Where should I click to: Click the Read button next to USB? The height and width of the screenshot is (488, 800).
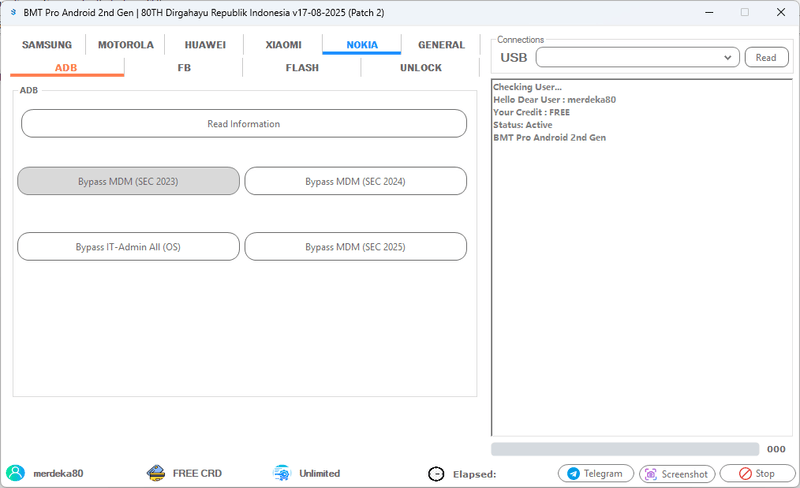(x=766, y=57)
